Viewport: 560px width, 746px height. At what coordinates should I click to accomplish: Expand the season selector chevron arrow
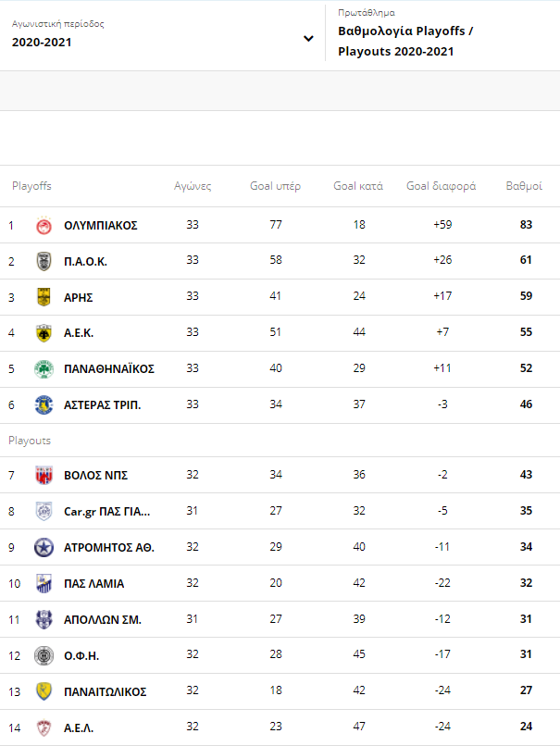[308, 39]
